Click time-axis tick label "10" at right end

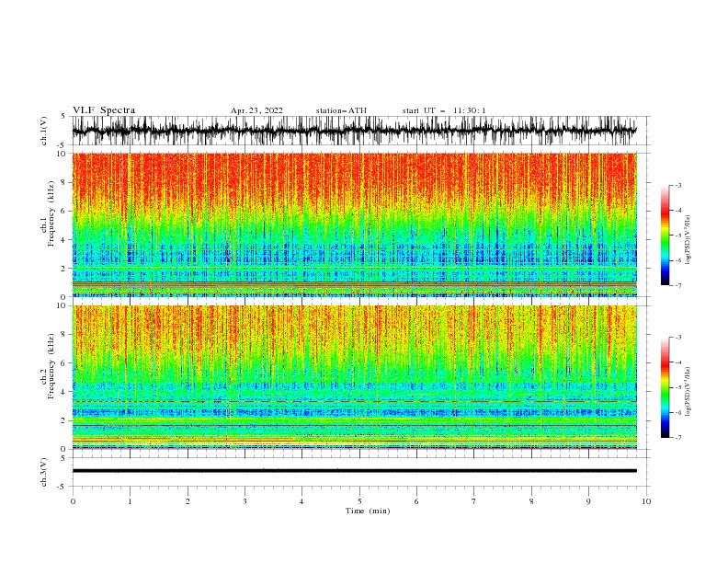click(x=646, y=501)
